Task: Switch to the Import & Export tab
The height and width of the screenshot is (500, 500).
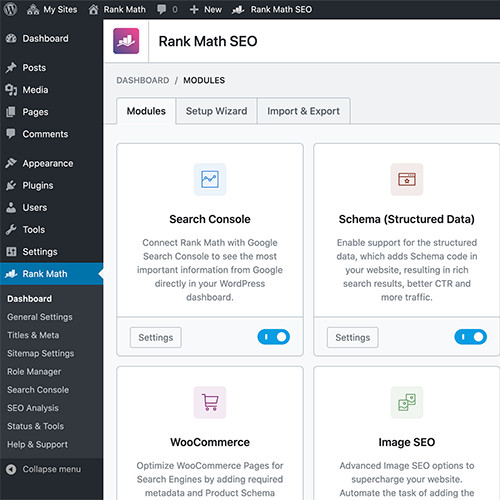Action: (303, 111)
